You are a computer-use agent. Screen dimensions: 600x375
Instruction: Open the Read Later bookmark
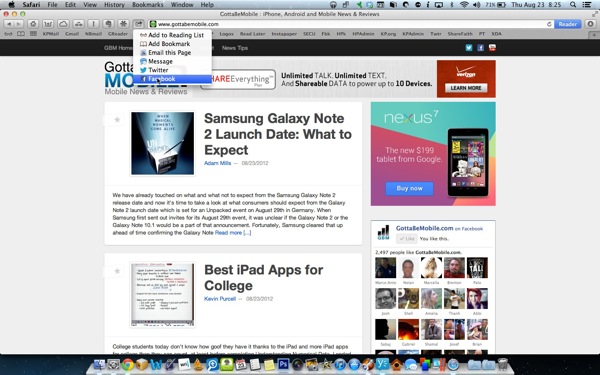click(253, 34)
